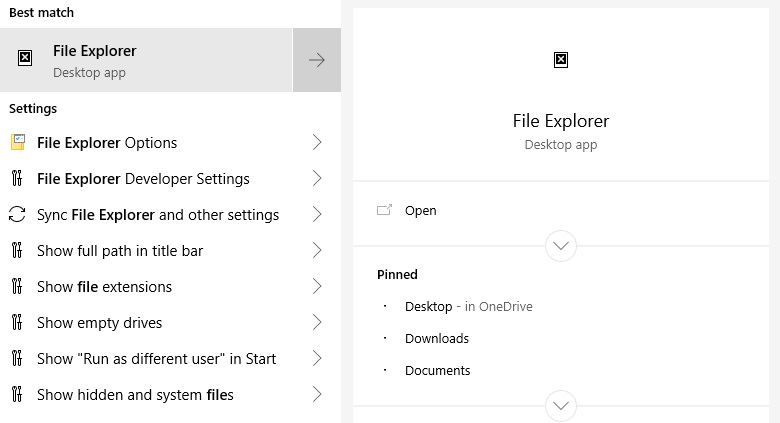Expand more actions below Open

click(x=561, y=246)
